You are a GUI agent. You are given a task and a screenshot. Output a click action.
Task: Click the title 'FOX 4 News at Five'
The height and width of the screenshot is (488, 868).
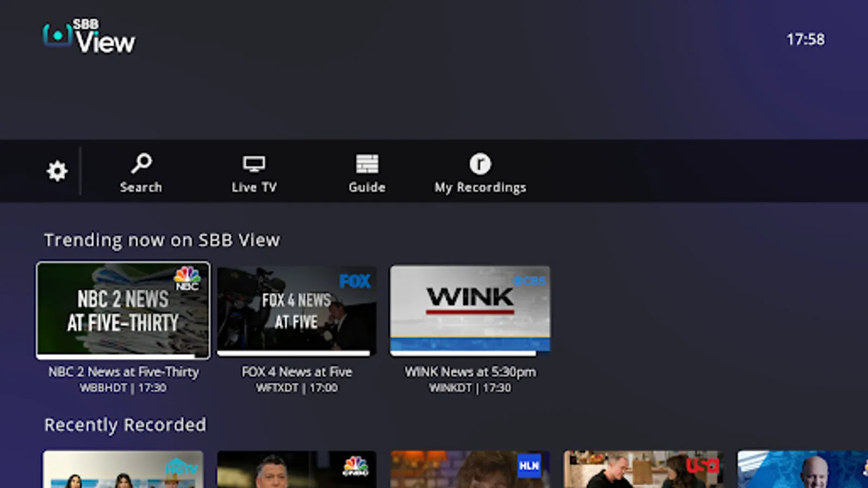click(x=297, y=372)
